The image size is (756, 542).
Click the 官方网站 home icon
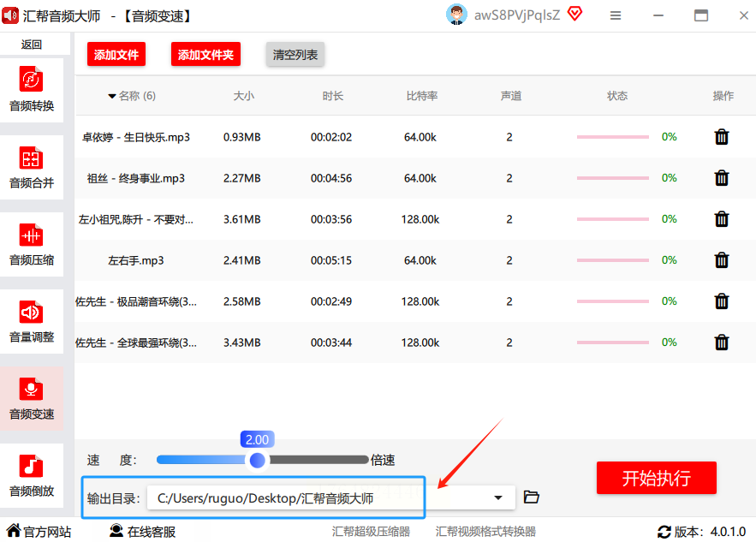point(14,530)
